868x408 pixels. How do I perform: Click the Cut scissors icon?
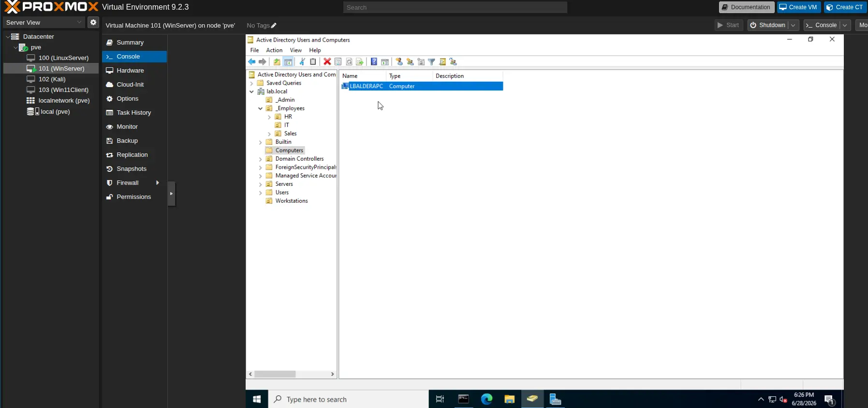[x=302, y=61]
